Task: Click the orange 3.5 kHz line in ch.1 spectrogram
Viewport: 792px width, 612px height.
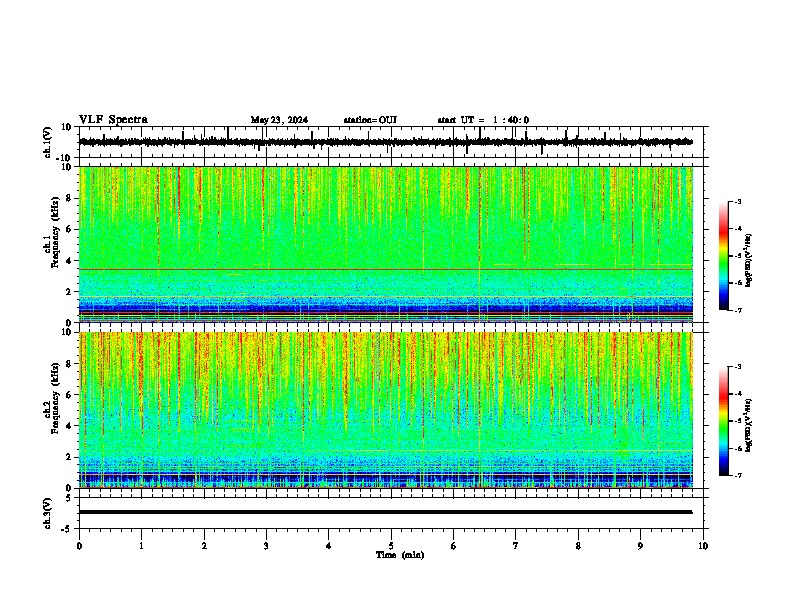Action: 386,269
